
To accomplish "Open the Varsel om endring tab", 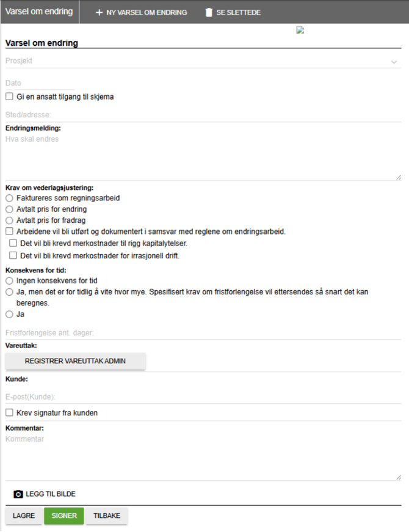I will coord(39,12).
